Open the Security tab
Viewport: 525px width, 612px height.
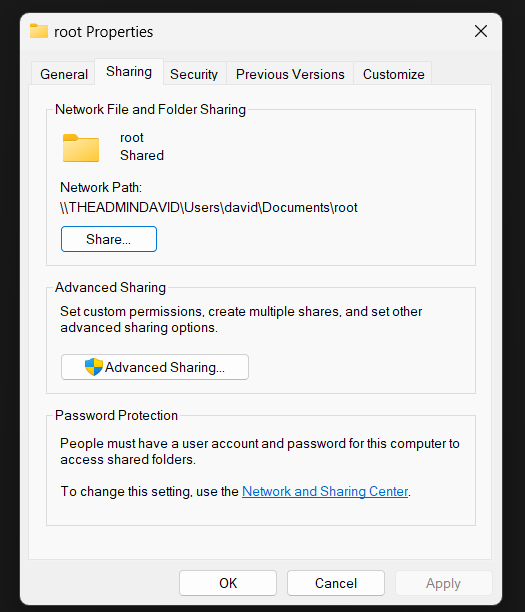point(194,74)
